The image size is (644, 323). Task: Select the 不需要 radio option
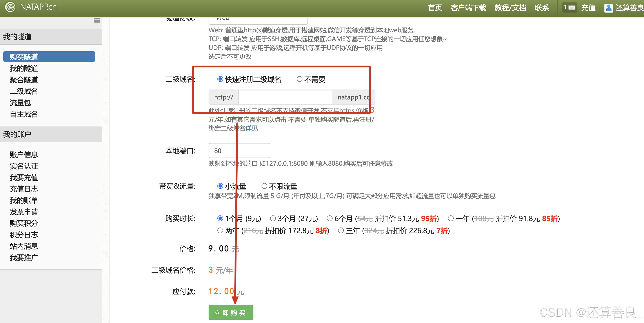point(299,79)
